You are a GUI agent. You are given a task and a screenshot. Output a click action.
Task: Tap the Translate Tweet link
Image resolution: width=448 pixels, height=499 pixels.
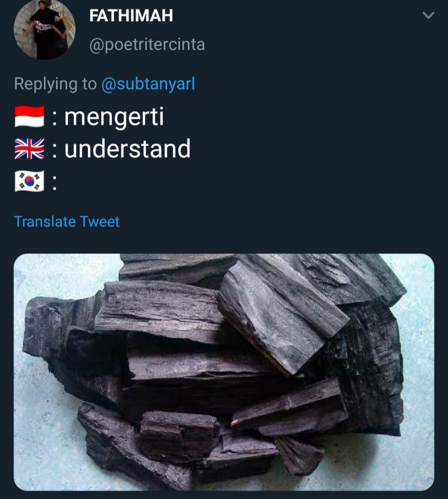click(67, 221)
